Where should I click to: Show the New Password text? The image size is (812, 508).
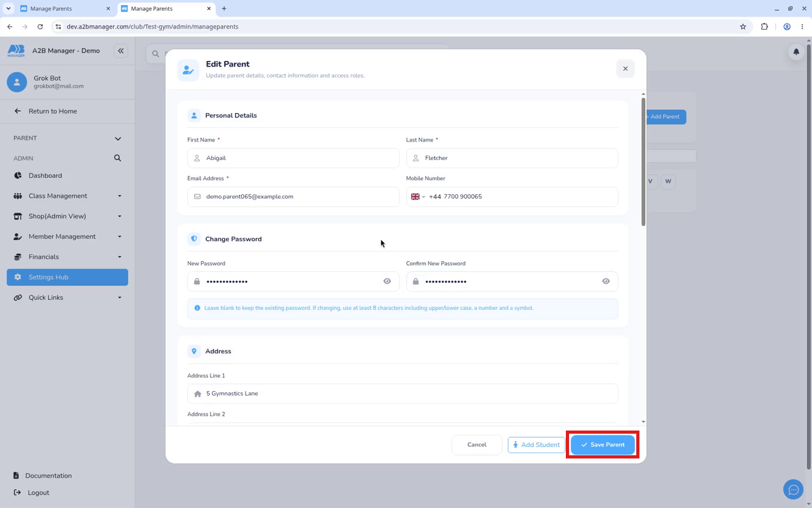click(387, 281)
